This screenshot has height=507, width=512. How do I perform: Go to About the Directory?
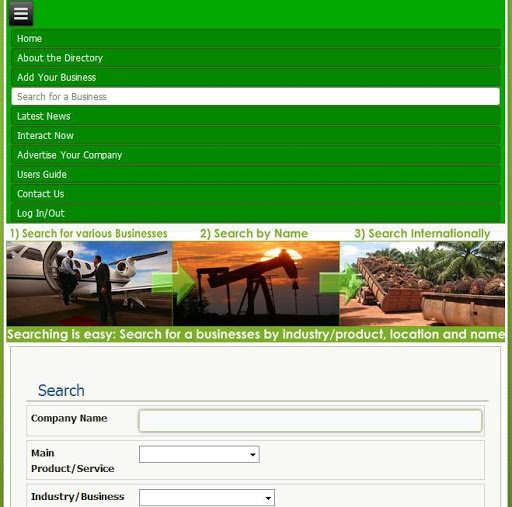click(256, 58)
